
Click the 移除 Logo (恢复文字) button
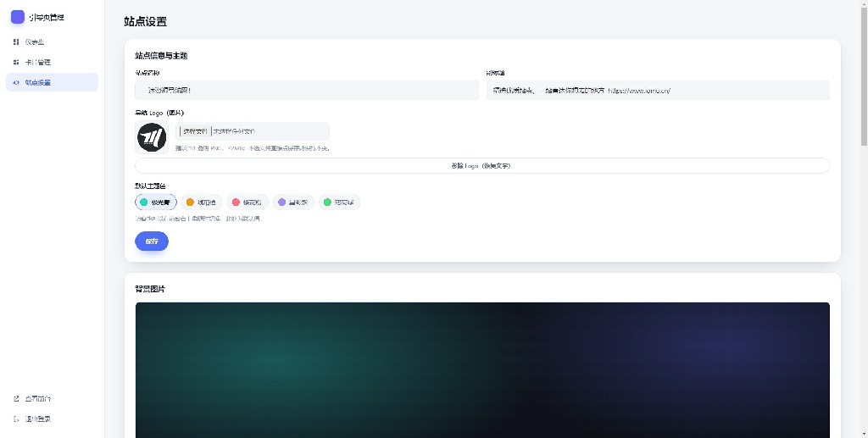(x=482, y=165)
